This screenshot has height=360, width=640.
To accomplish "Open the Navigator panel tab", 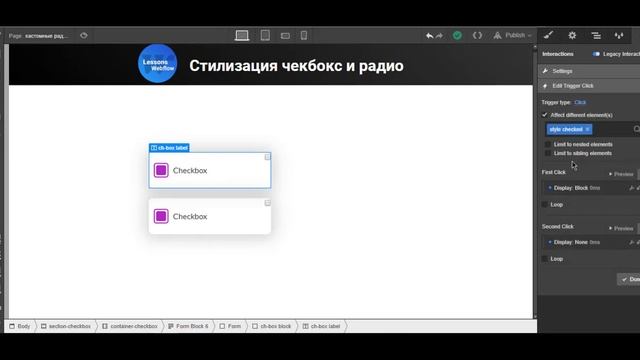I will [596, 36].
